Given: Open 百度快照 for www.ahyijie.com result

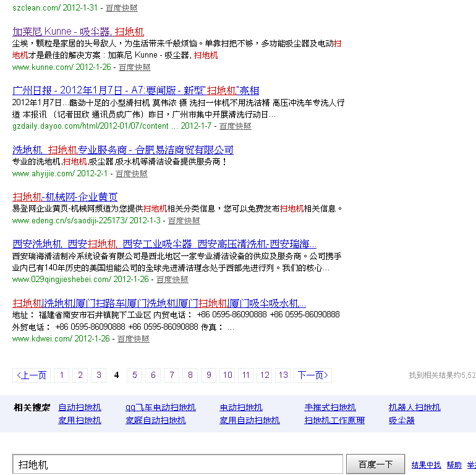Looking at the screenshot, I should (x=132, y=174).
